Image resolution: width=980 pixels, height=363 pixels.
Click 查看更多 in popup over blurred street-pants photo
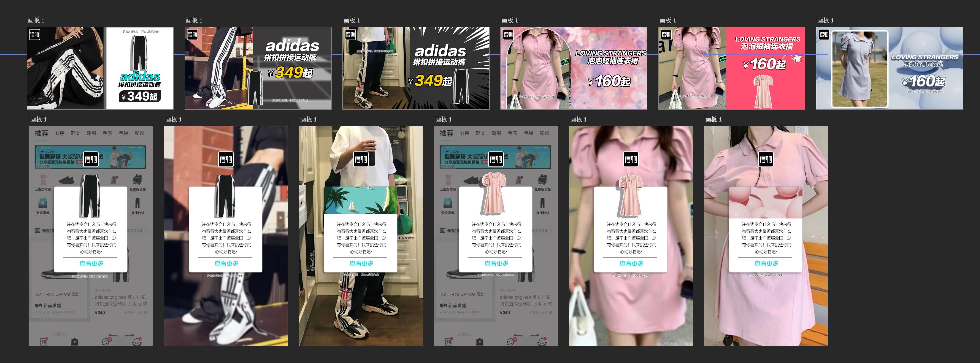[x=226, y=263]
